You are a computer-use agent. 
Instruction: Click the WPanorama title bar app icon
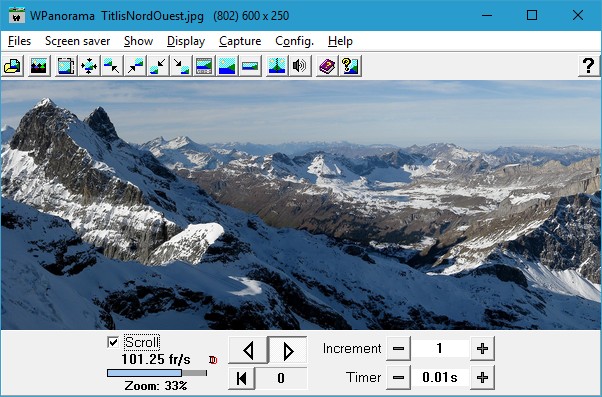point(17,16)
